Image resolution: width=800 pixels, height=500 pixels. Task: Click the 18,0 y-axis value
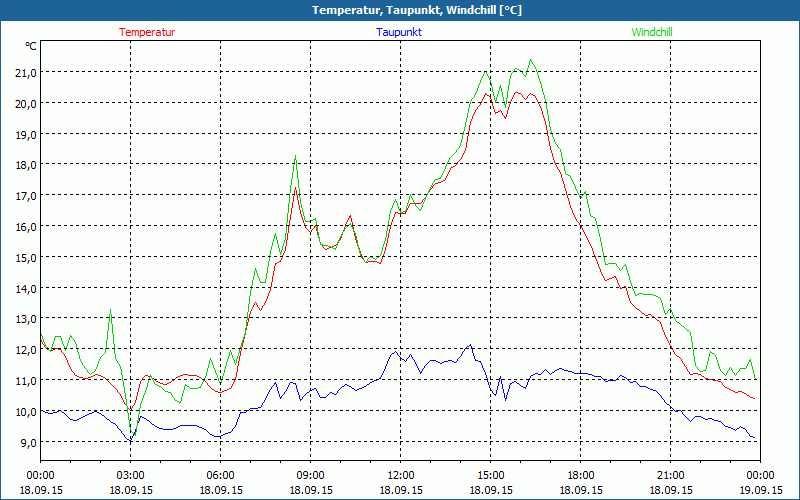click(x=26, y=165)
